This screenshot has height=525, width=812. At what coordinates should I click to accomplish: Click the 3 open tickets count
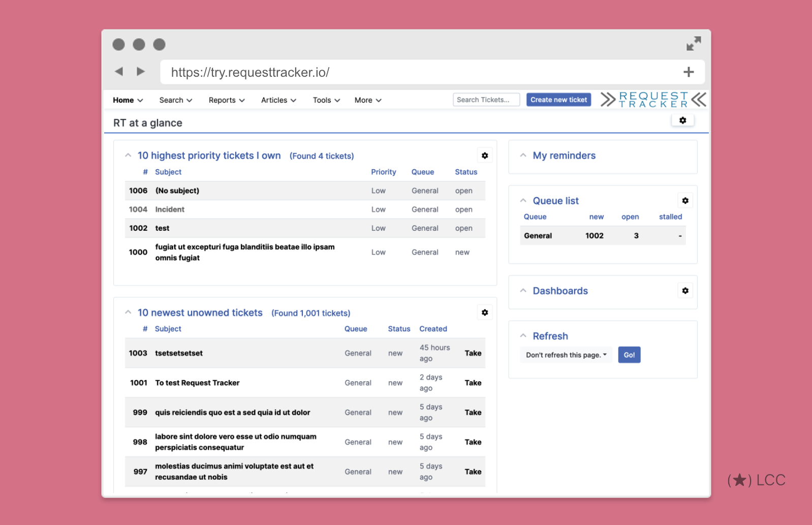[636, 236]
